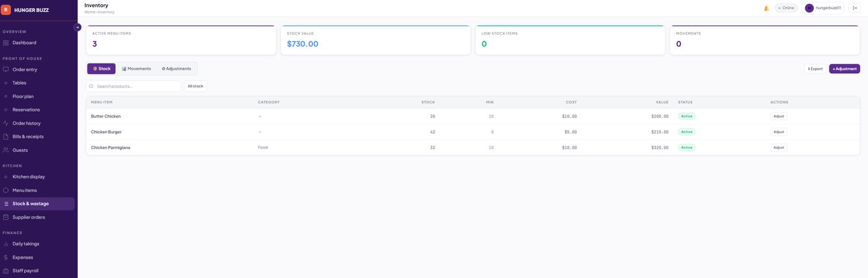
Task: Click the + Adjustment button
Action: pyautogui.click(x=844, y=69)
